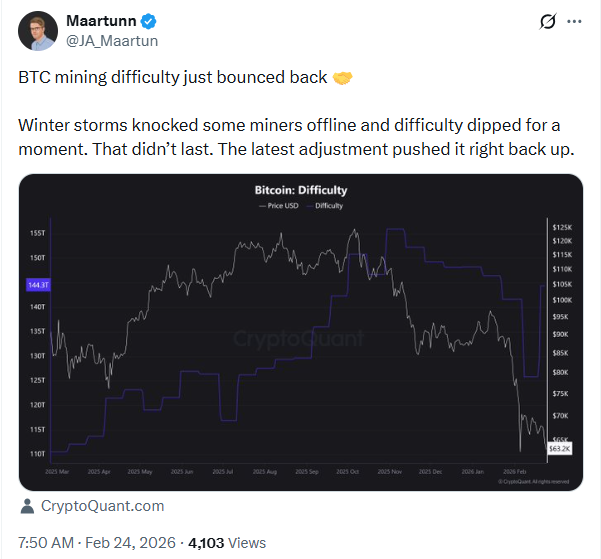Click the $63.2K price value tag
This screenshot has height=559, width=601.
coord(560,449)
